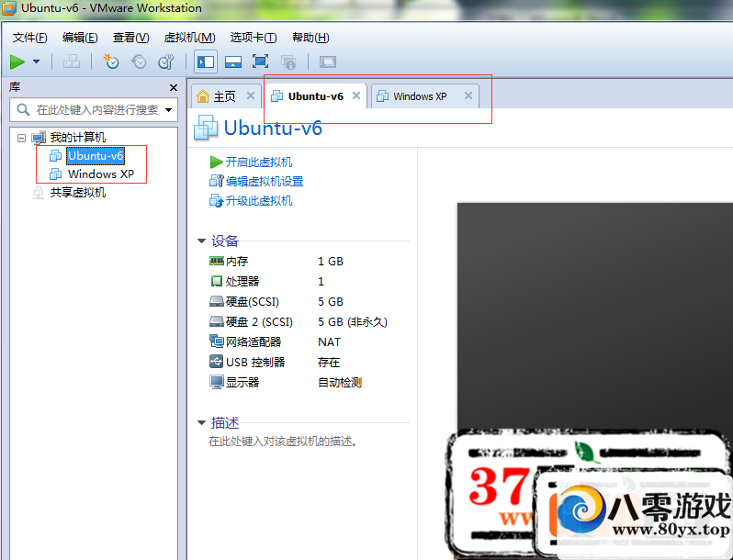The width and height of the screenshot is (733, 560).
Task: Toggle the library sidebar view icon
Action: coord(206,62)
